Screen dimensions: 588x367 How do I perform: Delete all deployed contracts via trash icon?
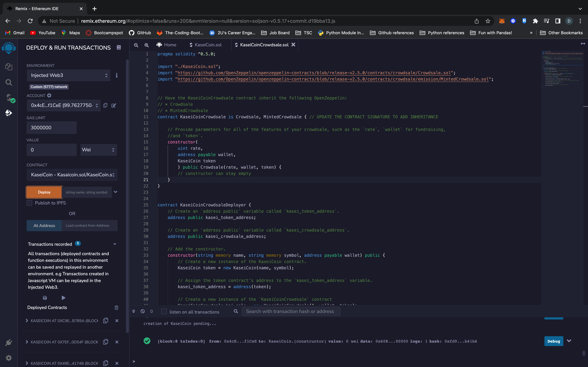(116, 308)
